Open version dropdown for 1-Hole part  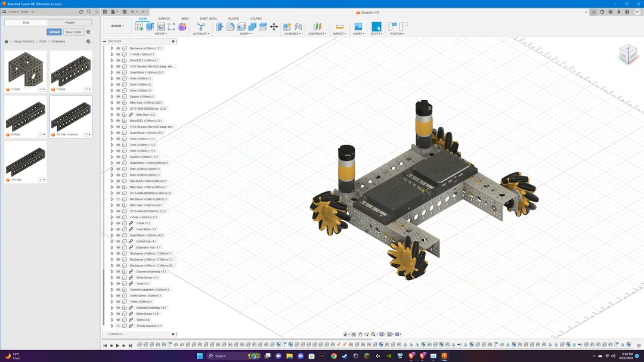(42, 89)
